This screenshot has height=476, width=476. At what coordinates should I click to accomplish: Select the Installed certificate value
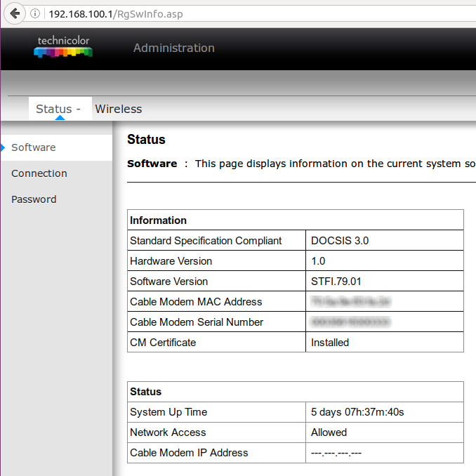click(x=330, y=342)
